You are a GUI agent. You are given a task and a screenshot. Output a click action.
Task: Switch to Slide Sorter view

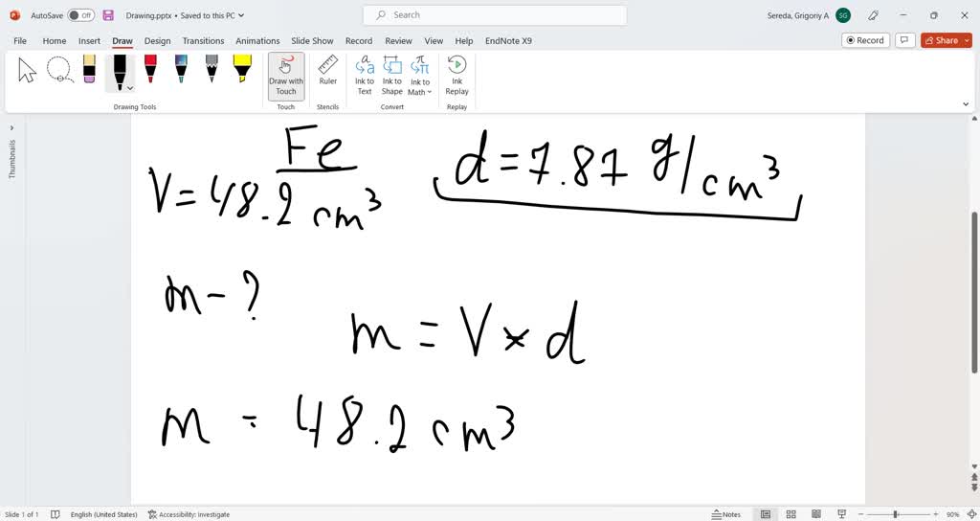(x=791, y=514)
